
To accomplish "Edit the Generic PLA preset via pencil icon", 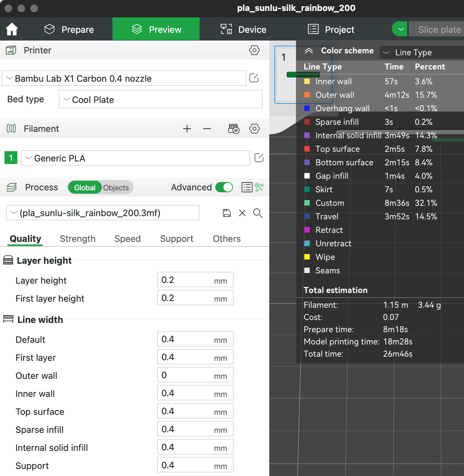I will [x=259, y=158].
